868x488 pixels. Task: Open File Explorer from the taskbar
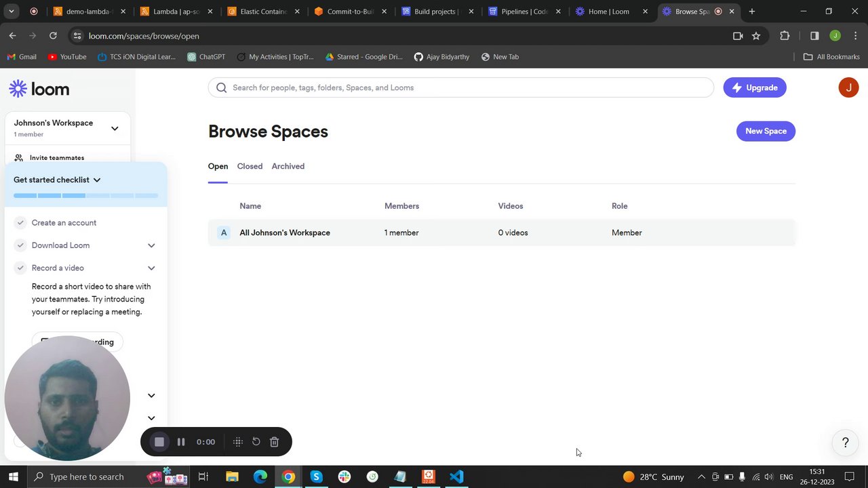point(232,476)
